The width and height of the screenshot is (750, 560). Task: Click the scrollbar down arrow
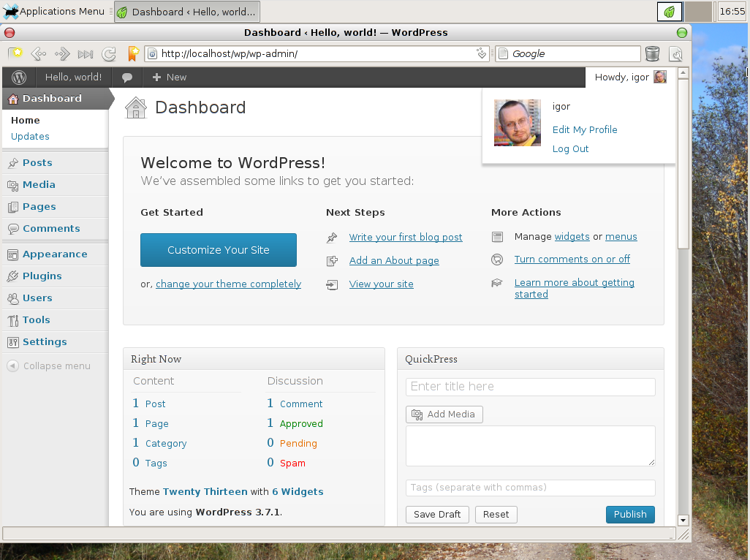pyautogui.click(x=683, y=521)
